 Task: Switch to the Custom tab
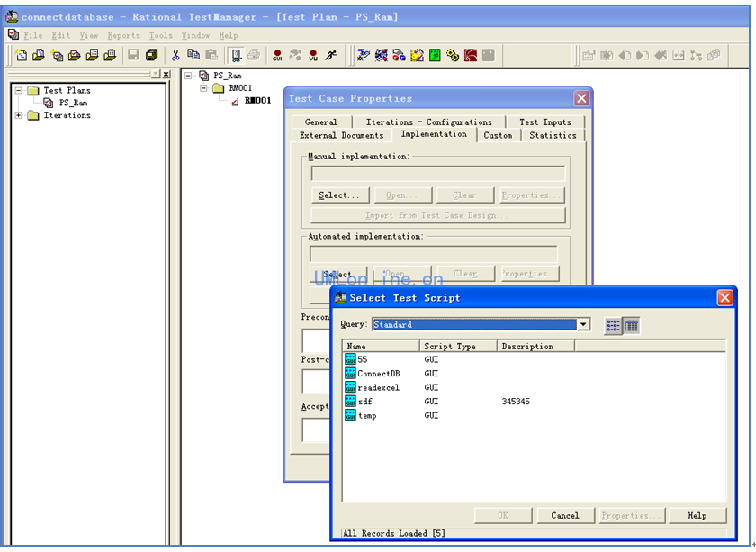click(x=498, y=136)
